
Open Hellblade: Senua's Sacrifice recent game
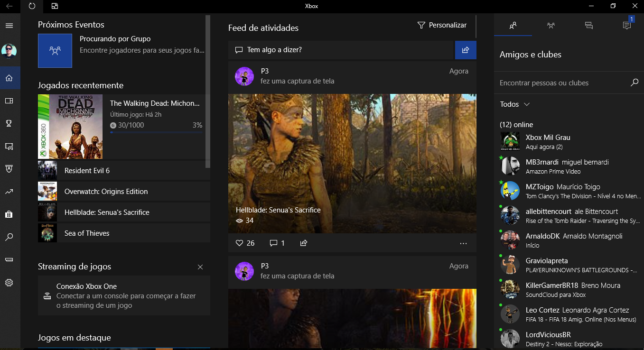pyautogui.click(x=124, y=212)
